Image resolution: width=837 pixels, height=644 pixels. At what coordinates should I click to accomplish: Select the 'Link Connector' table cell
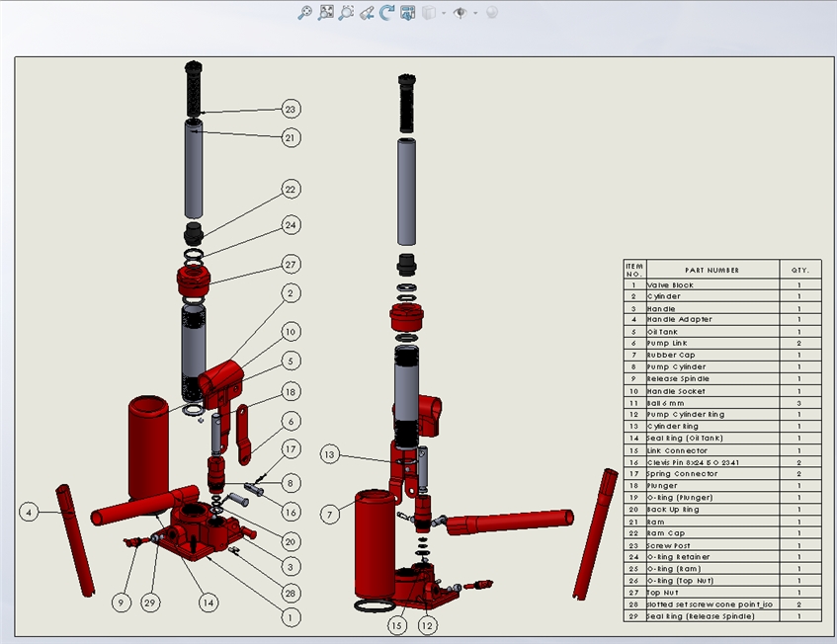point(712,450)
